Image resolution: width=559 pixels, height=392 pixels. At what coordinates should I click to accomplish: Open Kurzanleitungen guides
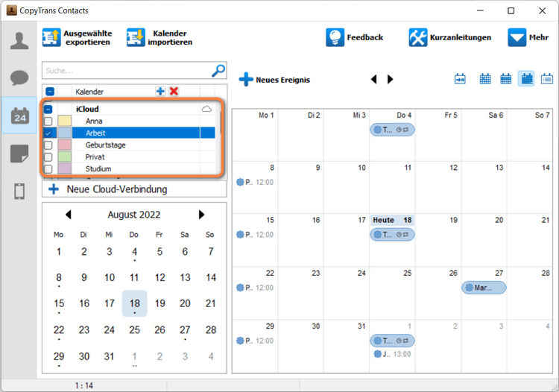coord(450,37)
